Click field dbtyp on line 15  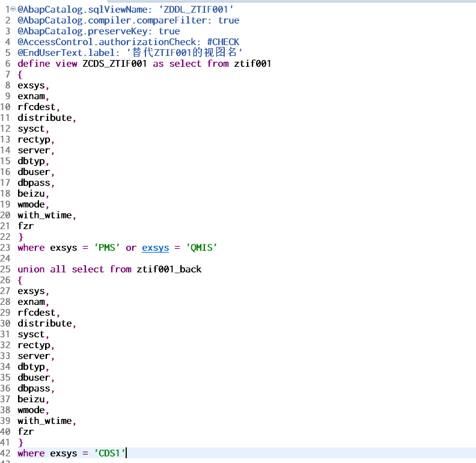click(x=31, y=161)
